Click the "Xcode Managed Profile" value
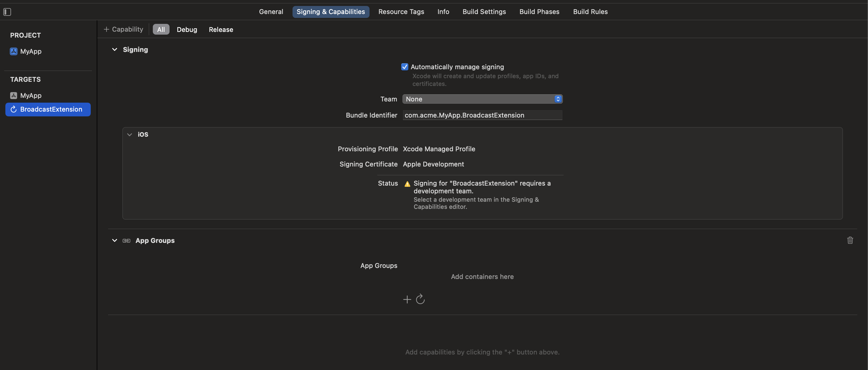 tap(439, 149)
